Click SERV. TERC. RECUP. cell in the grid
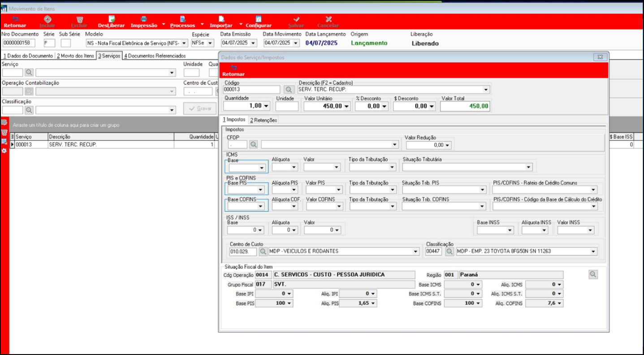 pos(111,145)
